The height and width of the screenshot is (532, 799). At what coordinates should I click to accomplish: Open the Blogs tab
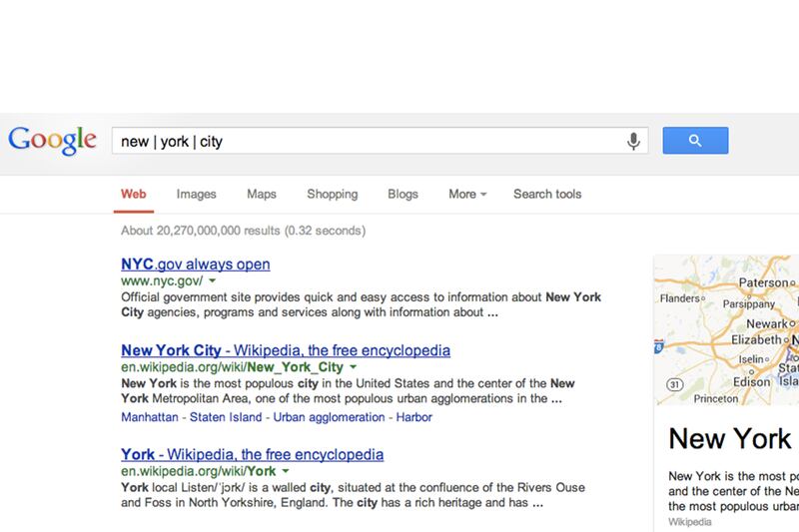(402, 194)
